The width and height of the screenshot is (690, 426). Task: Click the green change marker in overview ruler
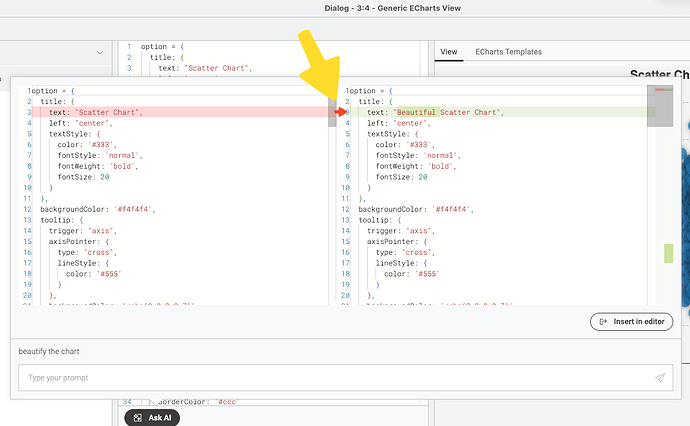(668, 253)
